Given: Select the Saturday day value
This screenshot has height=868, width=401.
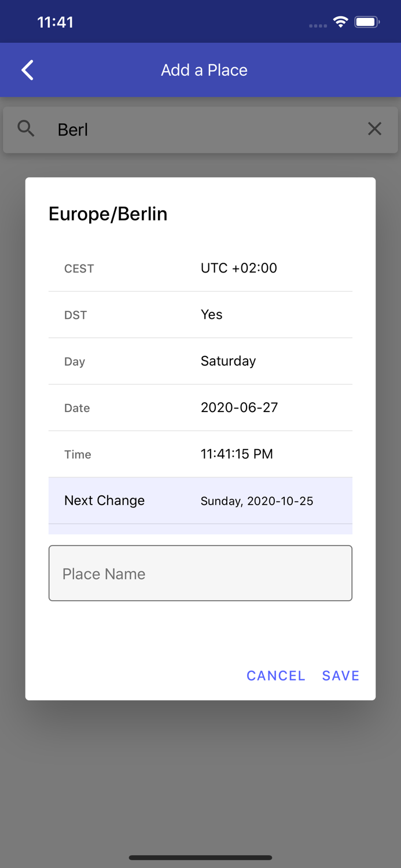Looking at the screenshot, I should point(228,361).
